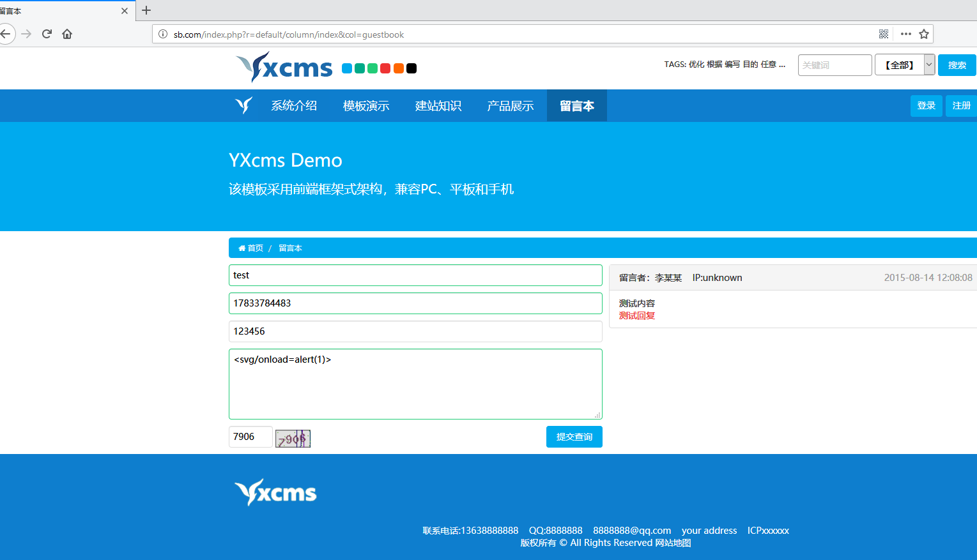The width and height of the screenshot is (977, 560).
Task: Switch to the 留言本 navigation tab
Action: click(x=576, y=105)
